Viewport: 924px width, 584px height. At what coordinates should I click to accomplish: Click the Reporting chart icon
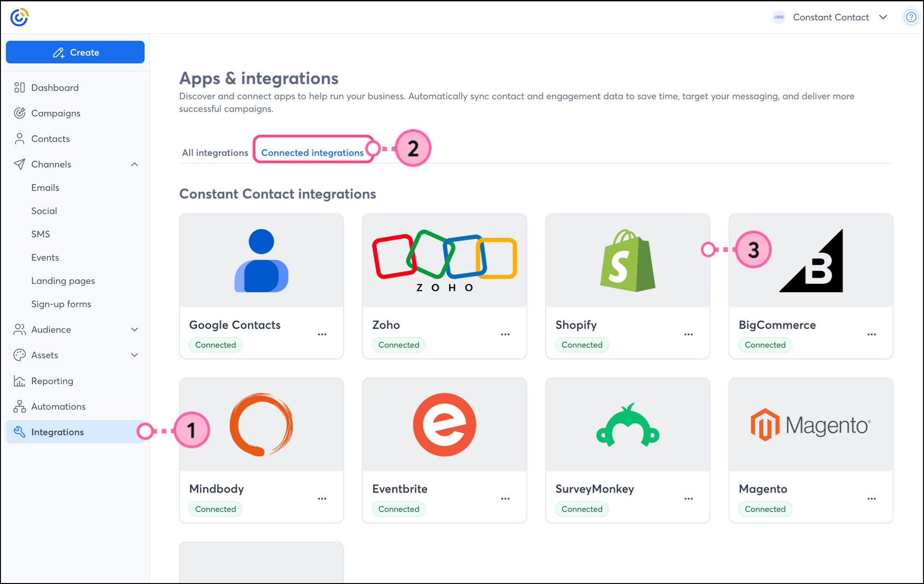[19, 381]
